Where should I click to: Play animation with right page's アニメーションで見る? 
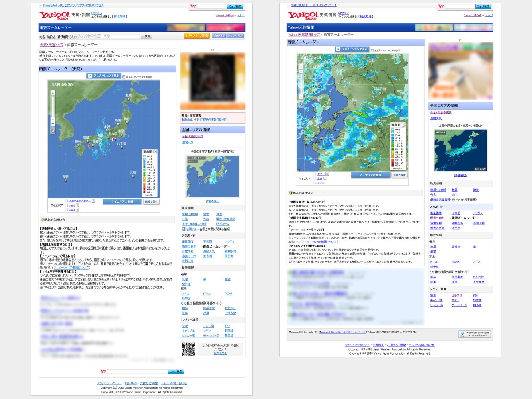tap(352, 49)
